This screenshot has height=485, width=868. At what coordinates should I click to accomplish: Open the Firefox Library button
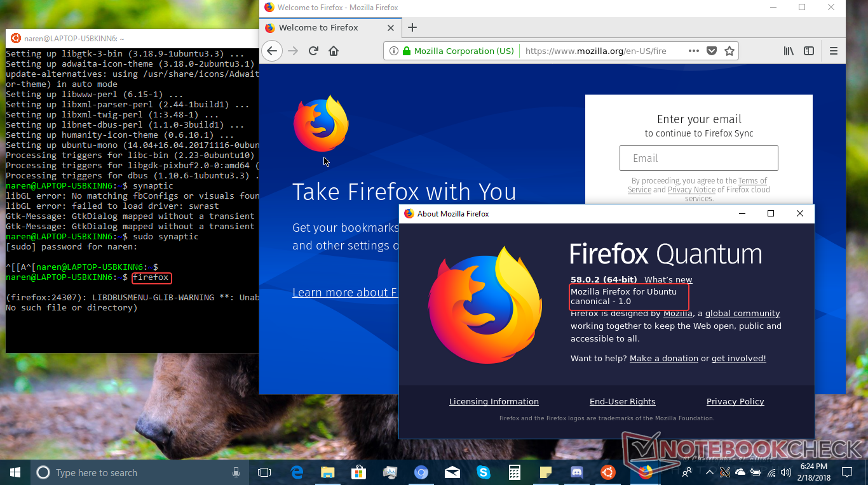click(x=789, y=51)
